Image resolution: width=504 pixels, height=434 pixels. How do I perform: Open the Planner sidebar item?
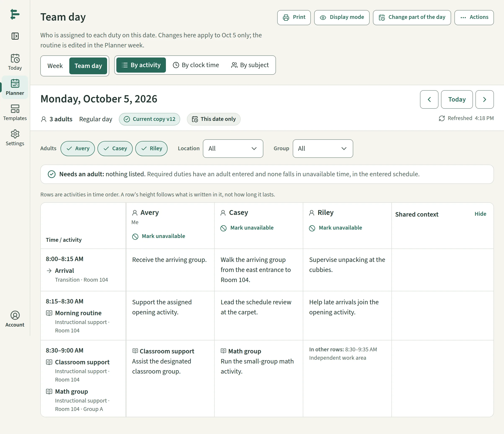pyautogui.click(x=15, y=87)
